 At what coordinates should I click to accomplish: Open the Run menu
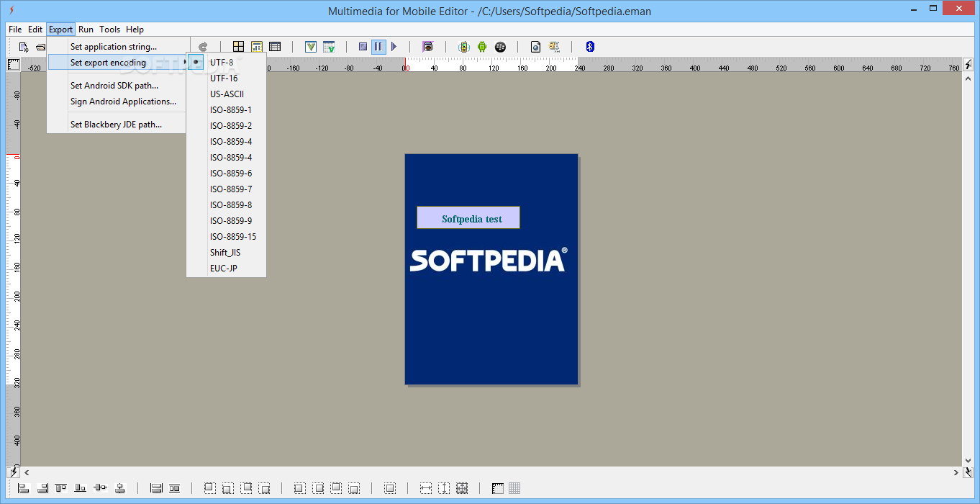coord(86,30)
